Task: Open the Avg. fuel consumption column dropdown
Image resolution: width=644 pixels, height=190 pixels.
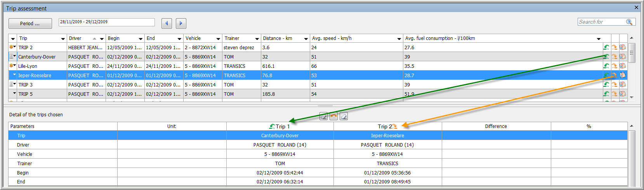Action: pyautogui.click(x=599, y=39)
